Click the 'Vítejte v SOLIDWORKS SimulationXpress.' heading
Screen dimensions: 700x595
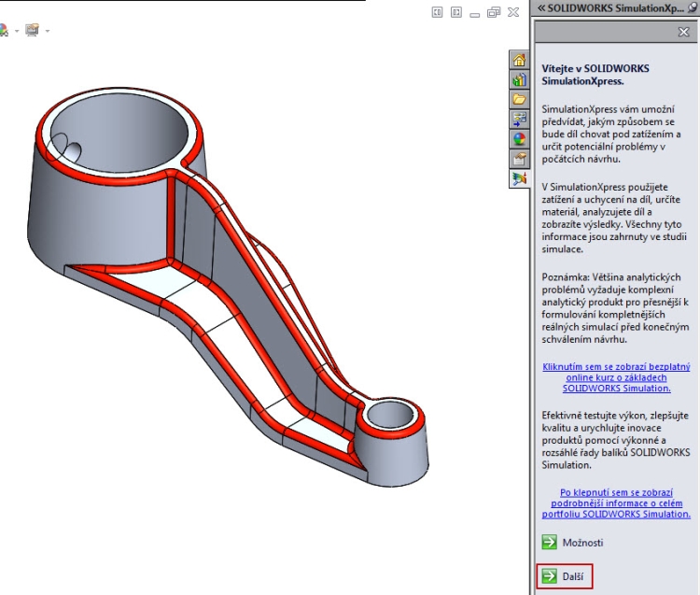pos(595,75)
